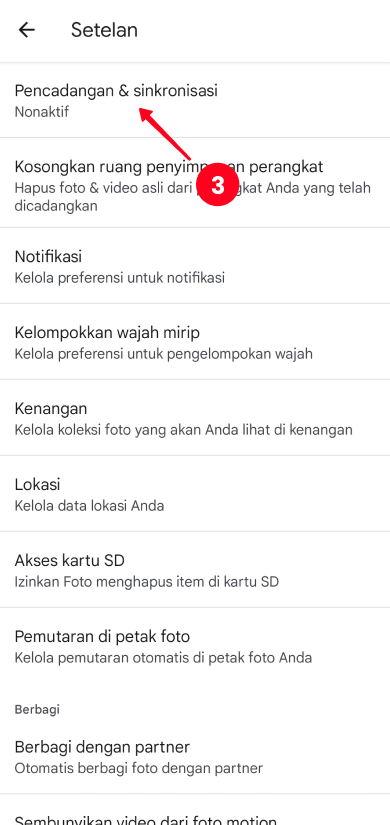Tap the Nonaktif status under Pencadangan
This screenshot has height=825, width=390.
click(x=42, y=112)
